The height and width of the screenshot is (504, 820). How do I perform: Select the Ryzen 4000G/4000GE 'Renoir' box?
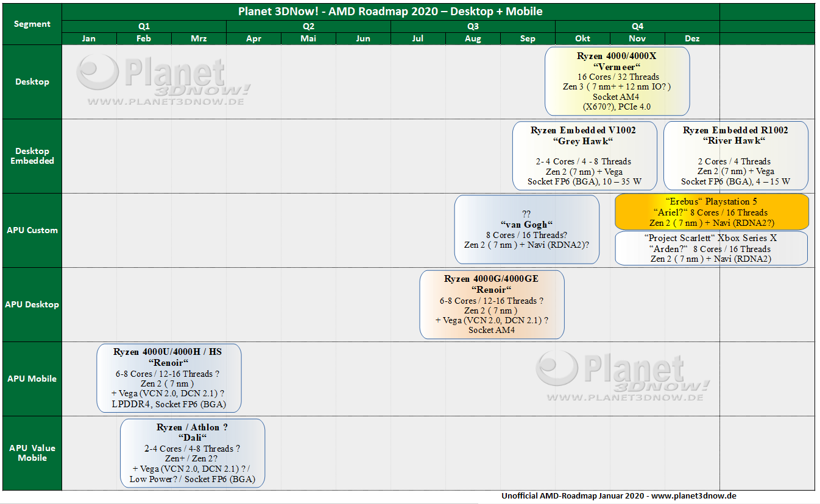(492, 304)
